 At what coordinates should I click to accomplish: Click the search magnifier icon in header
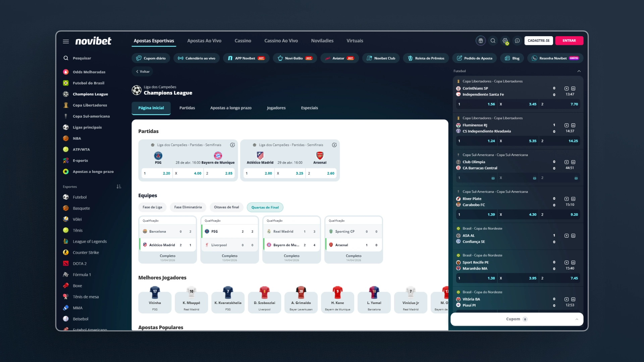[x=493, y=41]
